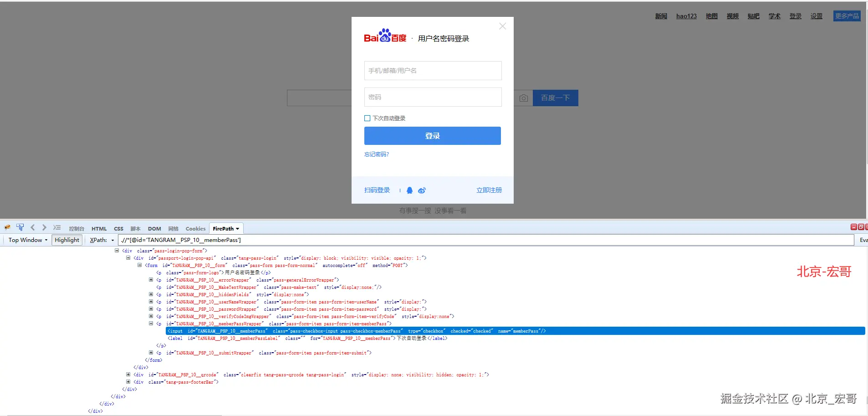The image size is (868, 416).
Task: Switch to the 网络 network tab
Action: coord(173,229)
